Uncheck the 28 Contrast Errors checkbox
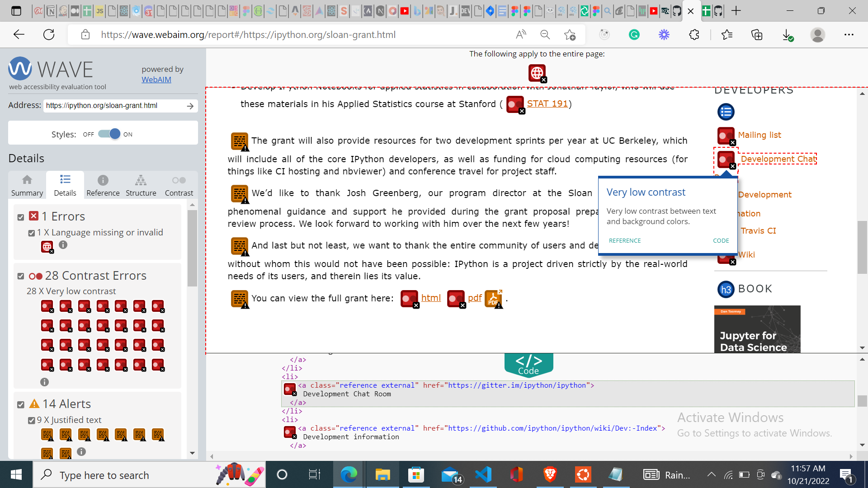 pyautogui.click(x=21, y=276)
